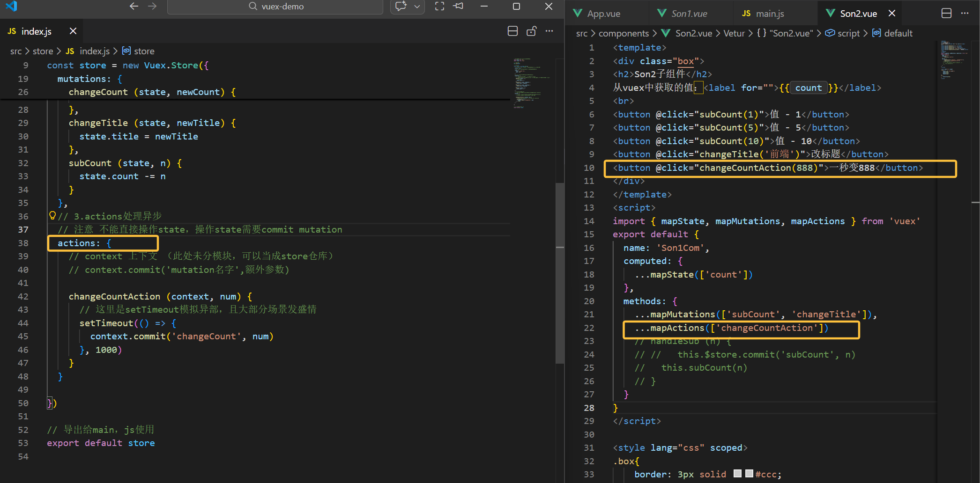Viewport: 980px width, 483px height.
Task: Split the Son2.vue editor layout
Action: pyautogui.click(x=946, y=13)
